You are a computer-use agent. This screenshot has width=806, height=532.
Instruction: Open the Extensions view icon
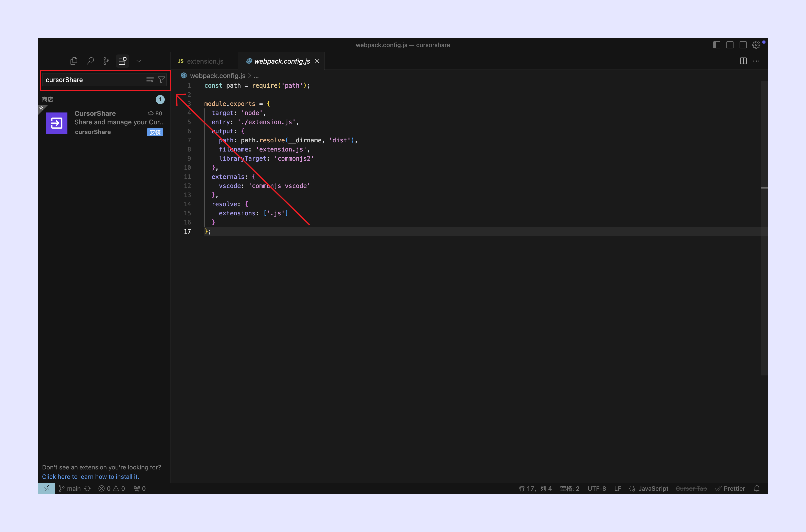[x=122, y=61]
